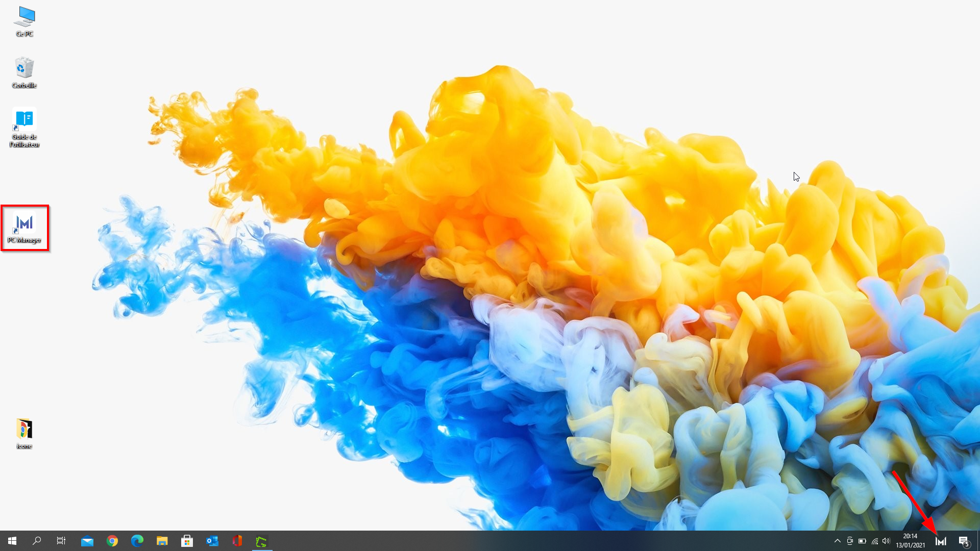The height and width of the screenshot is (551, 980).
Task: Open the Corbeille recycle bin
Action: (x=24, y=71)
